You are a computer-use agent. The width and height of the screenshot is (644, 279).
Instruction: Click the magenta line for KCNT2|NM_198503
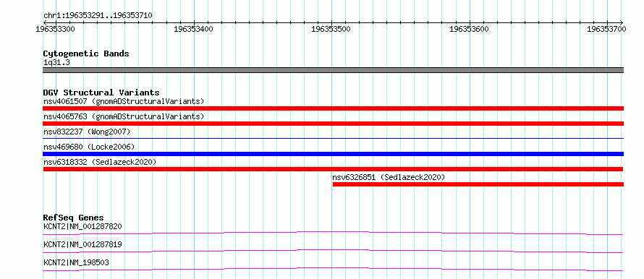[333, 269]
